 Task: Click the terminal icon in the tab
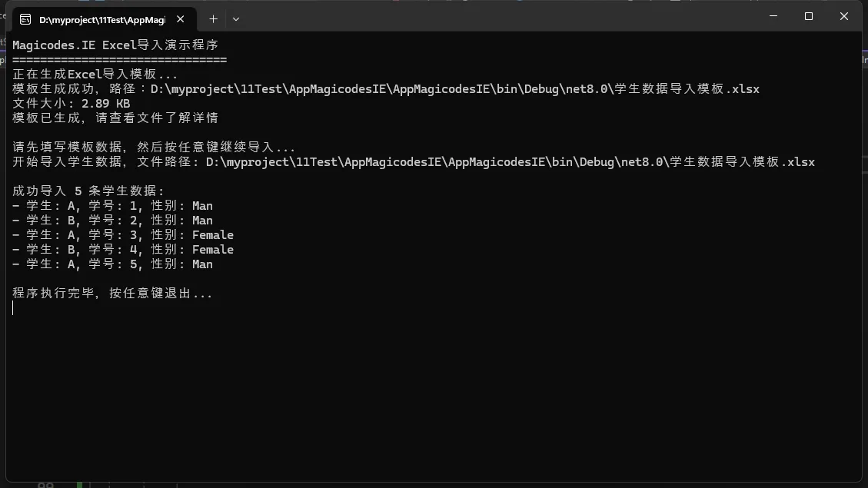(25, 19)
